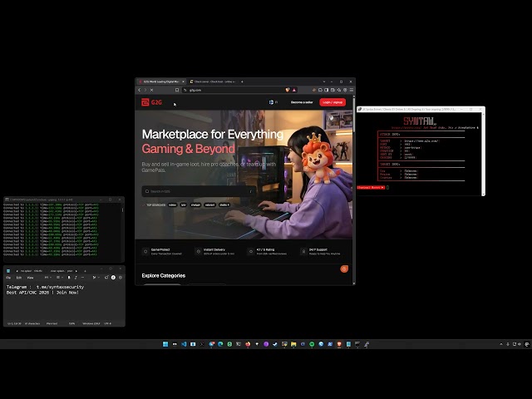532x399 pixels.
Task: Open File Explorer from the taskbar
Action: click(x=293, y=344)
